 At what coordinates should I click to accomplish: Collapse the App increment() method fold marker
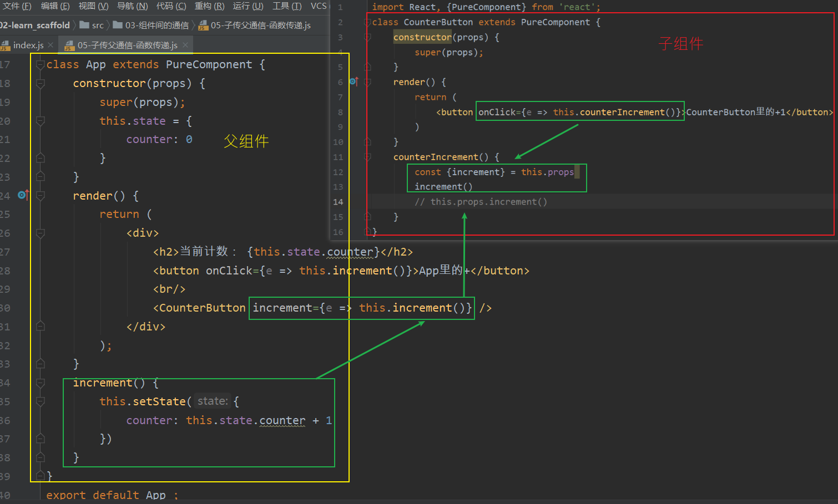pos(40,383)
